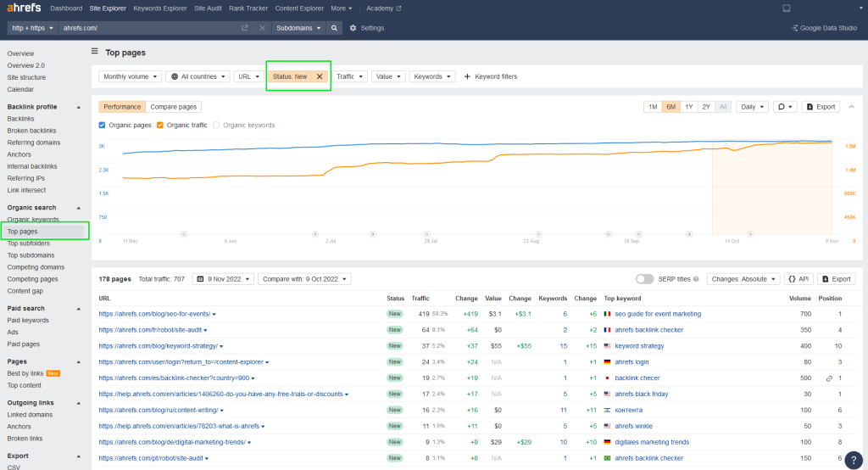Click the Ahrefs logo
The width and height of the screenshot is (868, 470).
pos(24,8)
